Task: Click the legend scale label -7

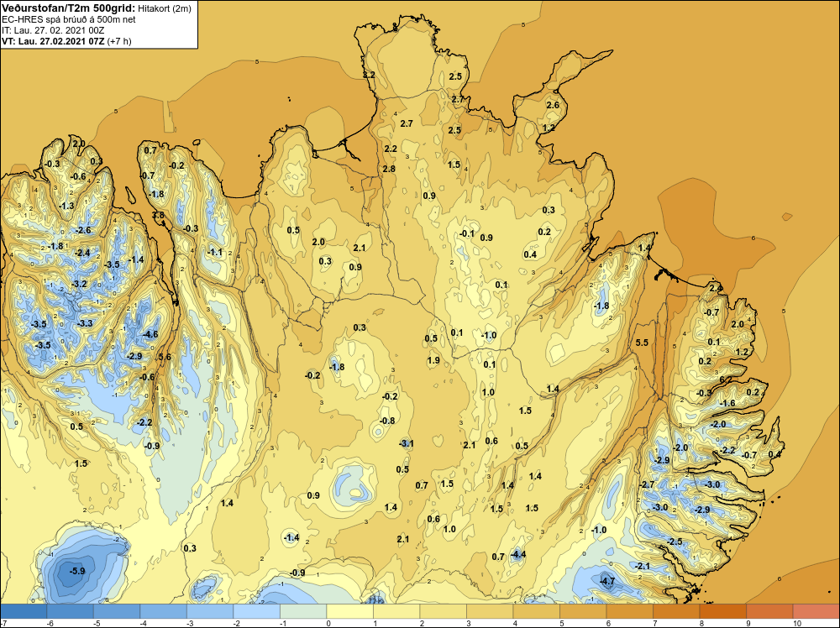Action: pyautogui.click(x=3, y=623)
